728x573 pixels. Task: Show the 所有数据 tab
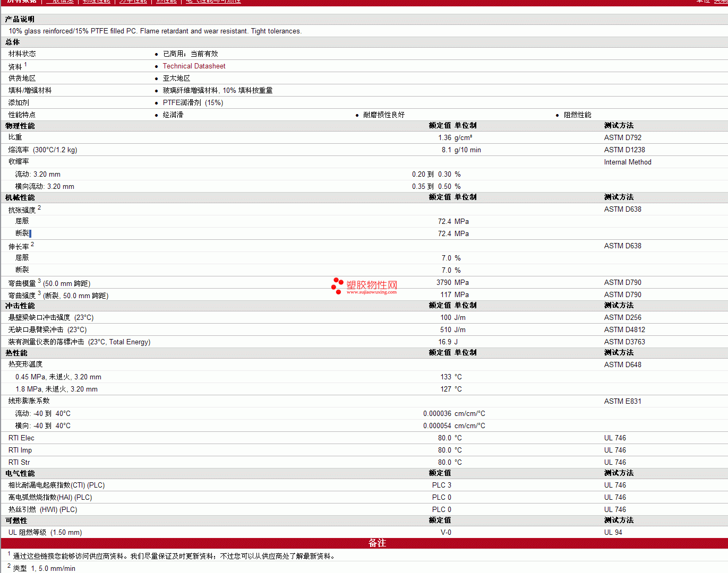pyautogui.click(x=22, y=2)
